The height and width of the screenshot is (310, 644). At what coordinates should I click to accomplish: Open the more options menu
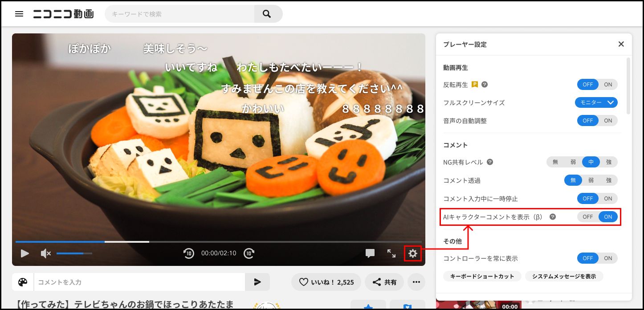pyautogui.click(x=416, y=281)
